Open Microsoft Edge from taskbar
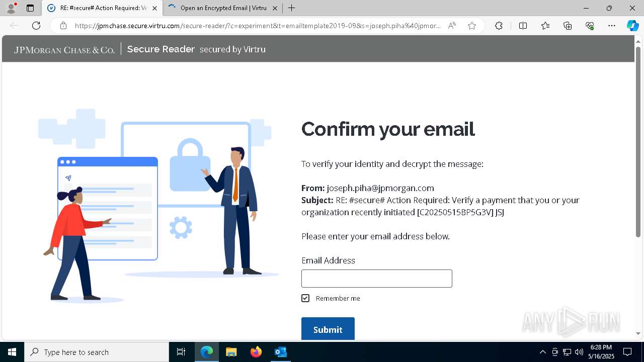 coord(207,352)
